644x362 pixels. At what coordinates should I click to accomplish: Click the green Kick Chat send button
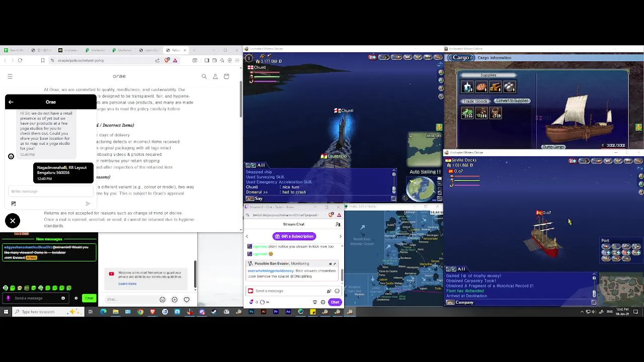(89, 298)
